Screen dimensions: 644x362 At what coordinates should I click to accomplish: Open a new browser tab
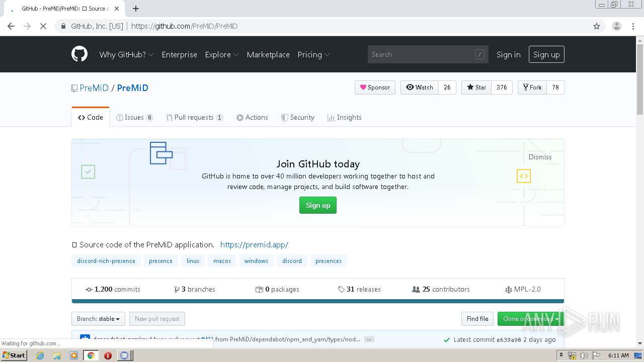point(136,9)
